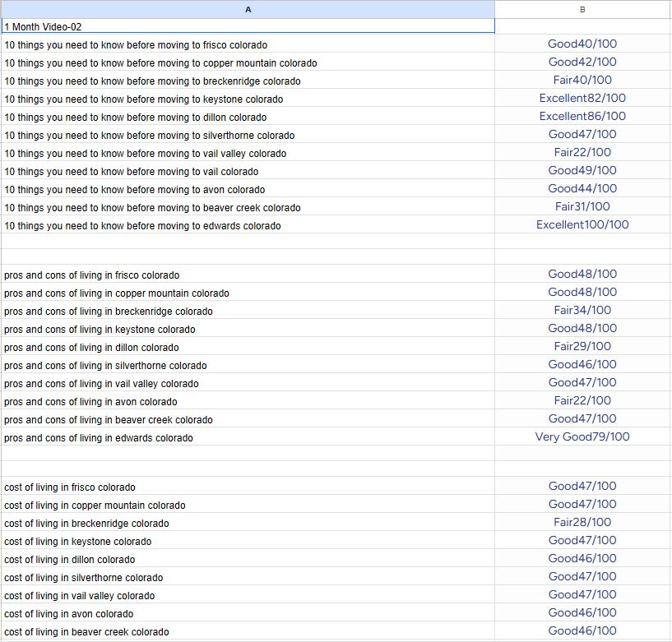The width and height of the screenshot is (672, 642).
Task: Select the Fair29/100 score cell
Action: click(582, 347)
